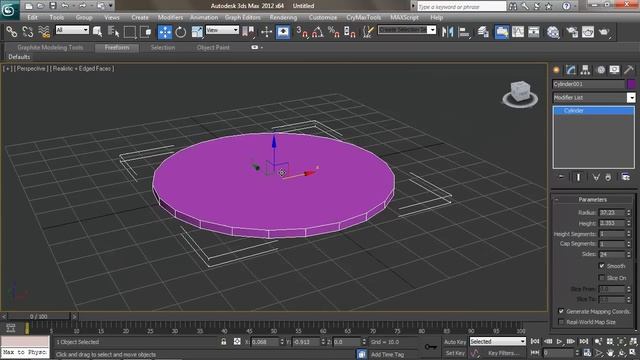
Task: Toggle the 3D Snaps button
Action: tap(302, 31)
